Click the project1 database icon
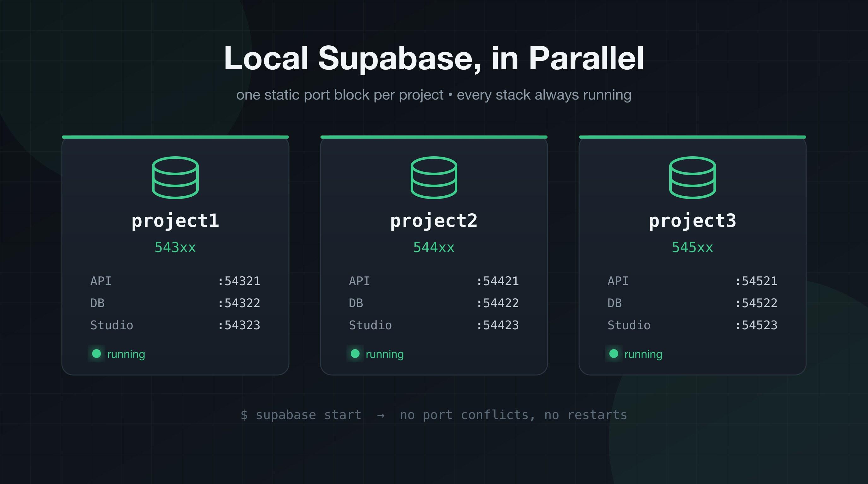 [175, 177]
